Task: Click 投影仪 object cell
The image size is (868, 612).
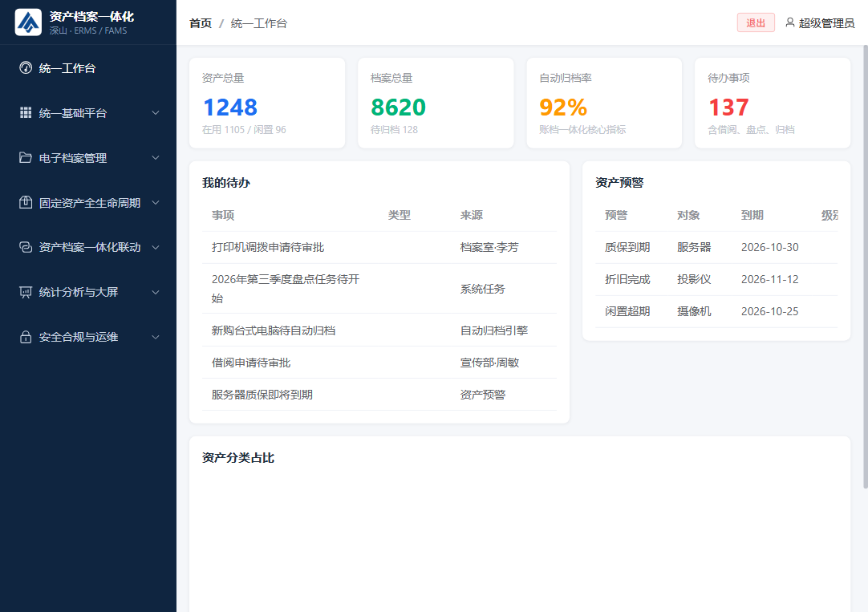Action: (694, 279)
